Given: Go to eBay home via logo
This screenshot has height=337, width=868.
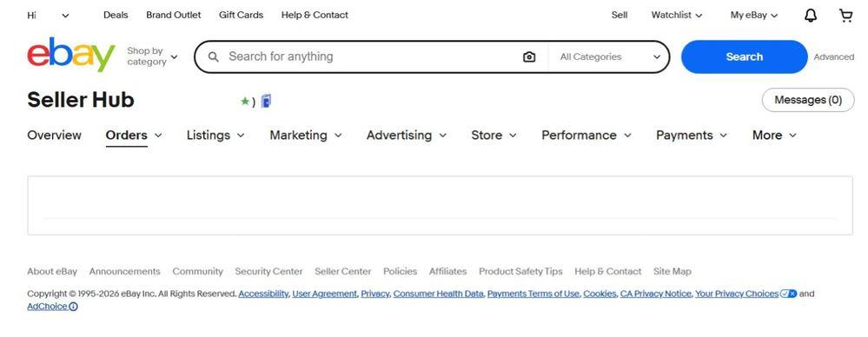Looking at the screenshot, I should pos(71,55).
